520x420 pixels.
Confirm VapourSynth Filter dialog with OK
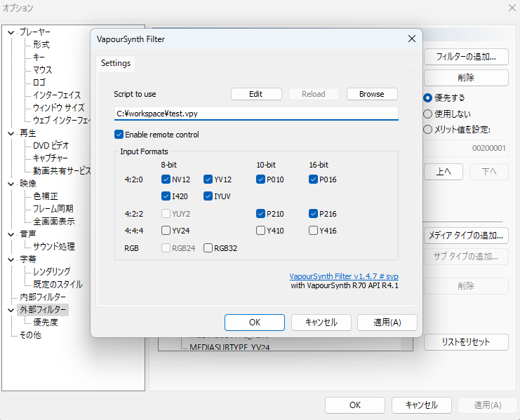click(255, 323)
